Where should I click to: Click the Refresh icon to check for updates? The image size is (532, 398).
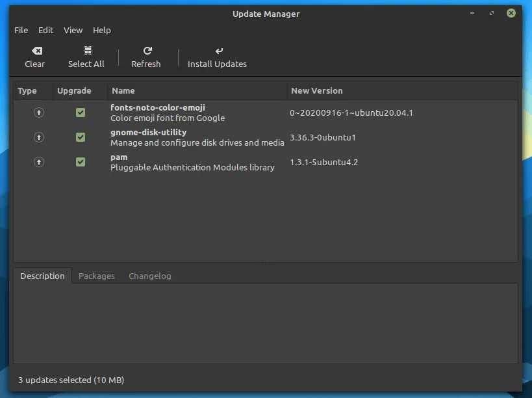(x=146, y=51)
